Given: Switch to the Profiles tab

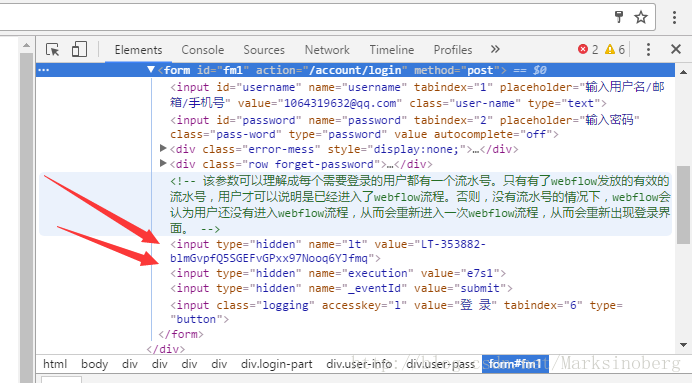Looking at the screenshot, I should (453, 50).
